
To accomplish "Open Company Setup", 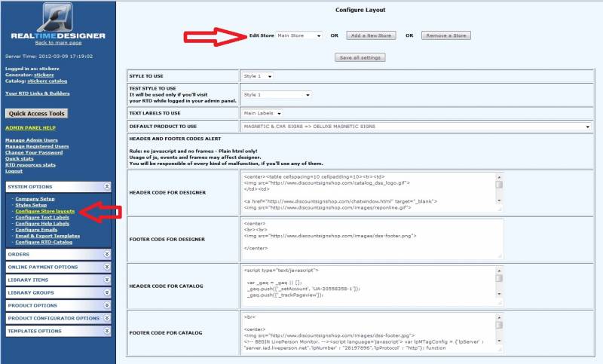I will pos(35,199).
